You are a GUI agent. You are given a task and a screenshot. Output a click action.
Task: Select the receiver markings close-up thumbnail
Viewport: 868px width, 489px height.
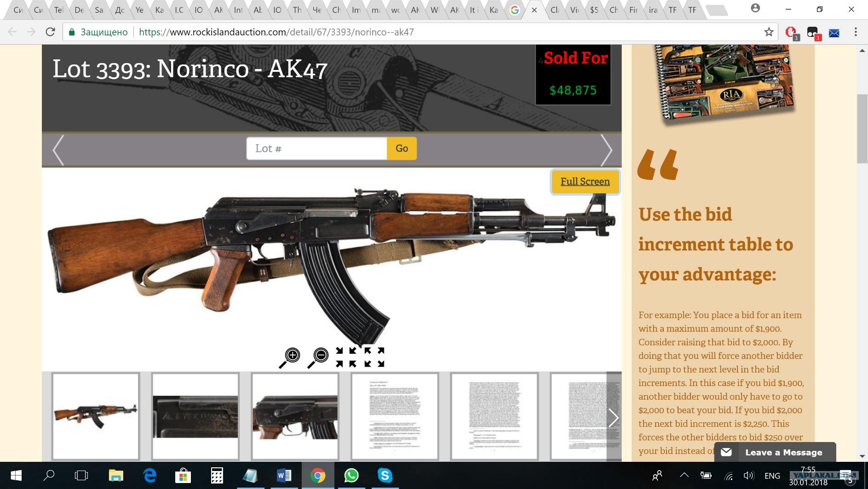195,416
